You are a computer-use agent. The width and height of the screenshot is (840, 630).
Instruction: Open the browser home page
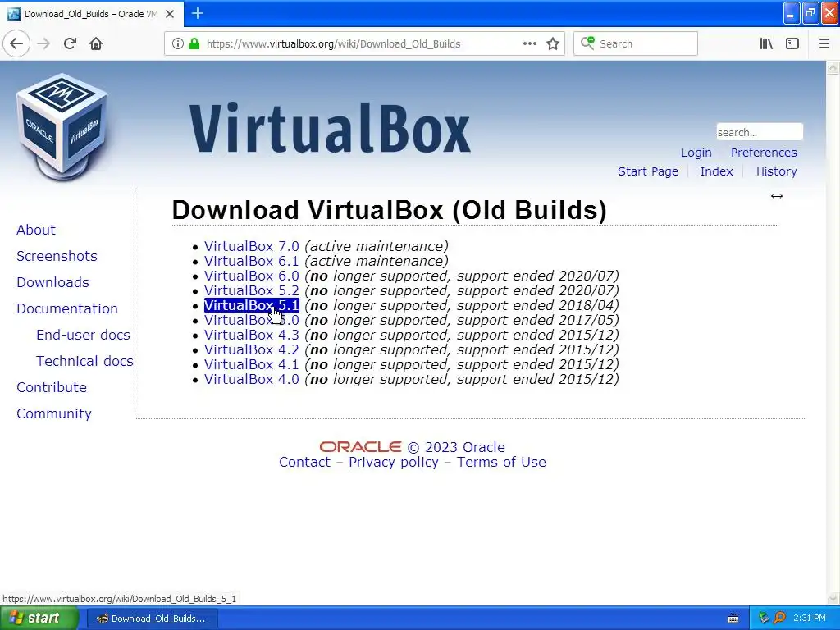coord(96,43)
